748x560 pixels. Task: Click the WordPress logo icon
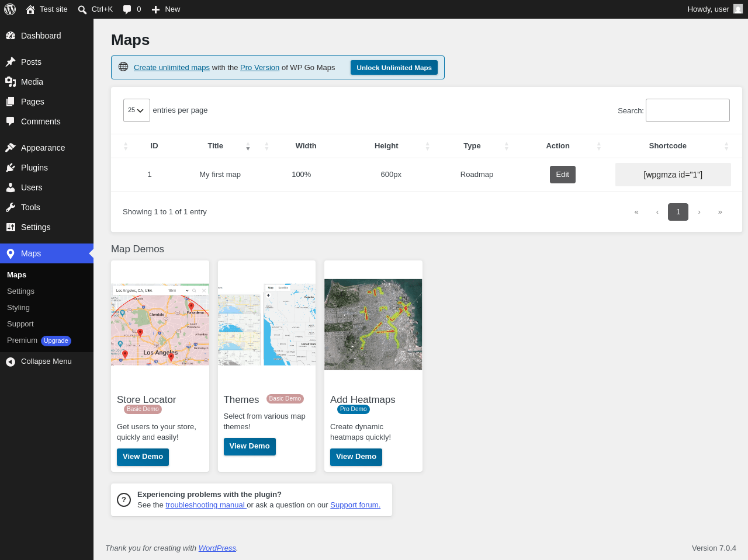(10, 9)
